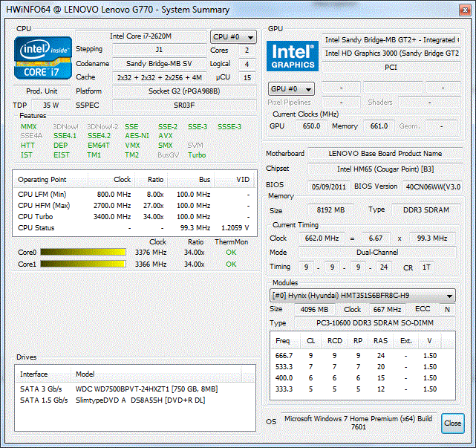Select the EM64T feature label
476x448 pixels.
(x=99, y=146)
